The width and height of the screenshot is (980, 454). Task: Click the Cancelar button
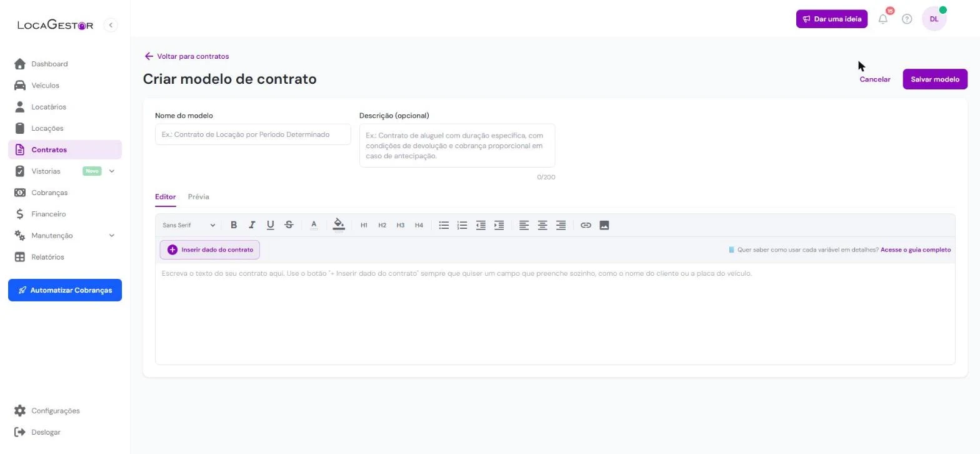point(874,79)
